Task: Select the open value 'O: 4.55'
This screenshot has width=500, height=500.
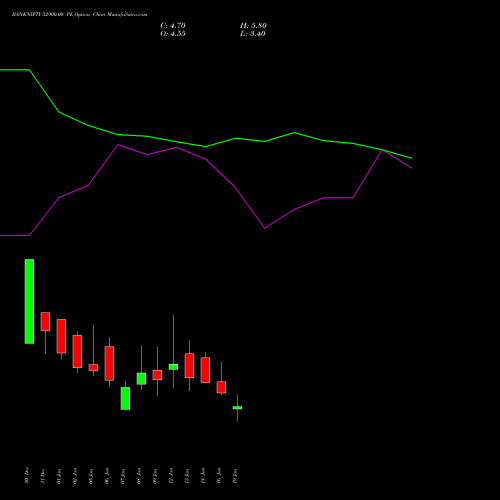Action: 173,34
